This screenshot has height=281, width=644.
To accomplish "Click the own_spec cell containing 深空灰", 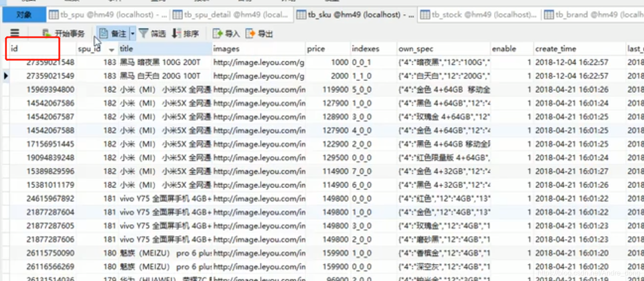I will (x=443, y=267).
